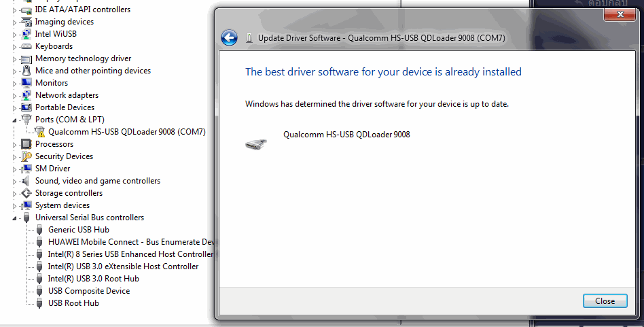Select the SM Driver label
The height and width of the screenshot is (327, 644).
click(52, 169)
